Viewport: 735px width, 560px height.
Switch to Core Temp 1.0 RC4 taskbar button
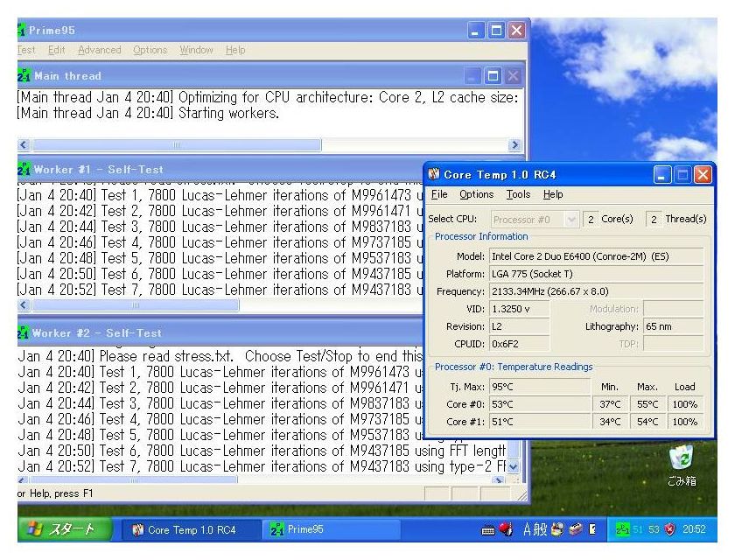(x=192, y=529)
